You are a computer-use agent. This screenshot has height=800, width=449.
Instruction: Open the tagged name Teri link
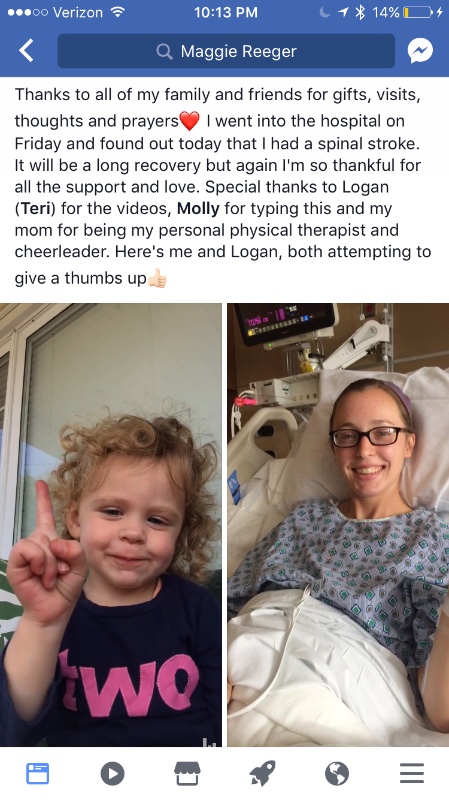(x=36, y=209)
